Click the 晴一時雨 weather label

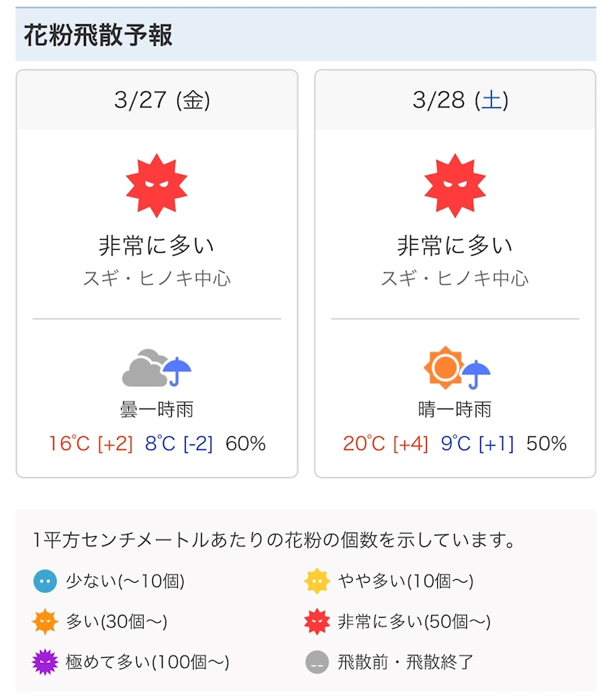[455, 409]
